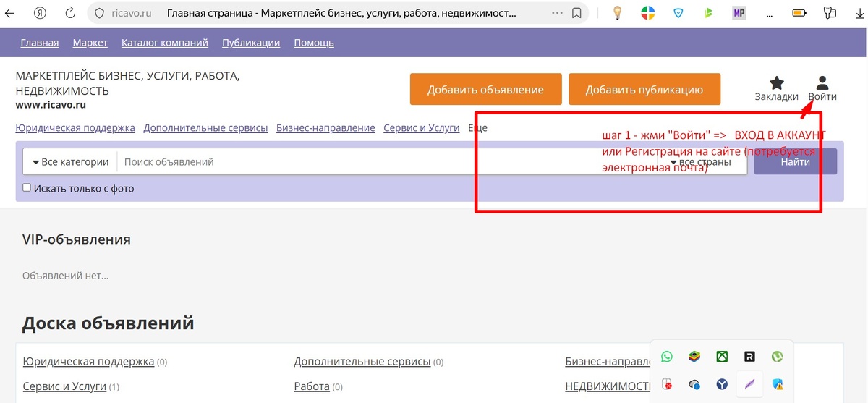
Task: Click the light bulb extension icon
Action: (x=618, y=12)
